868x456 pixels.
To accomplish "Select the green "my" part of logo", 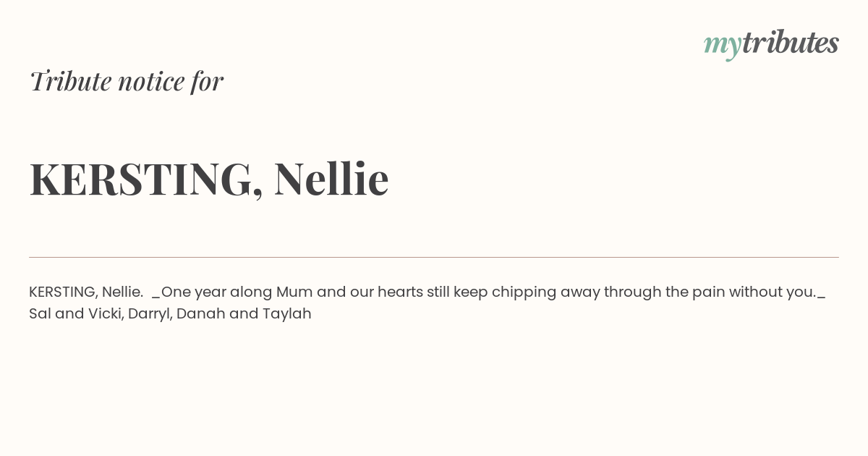I will click(722, 46).
